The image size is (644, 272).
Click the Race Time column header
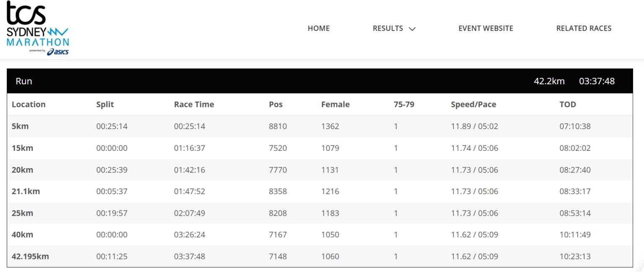pyautogui.click(x=194, y=104)
